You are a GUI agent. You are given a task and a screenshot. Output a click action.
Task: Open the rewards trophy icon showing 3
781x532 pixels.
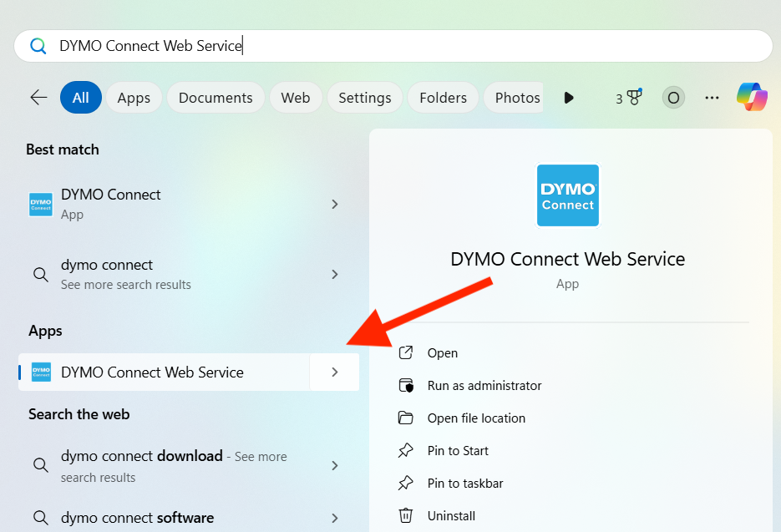pos(629,98)
